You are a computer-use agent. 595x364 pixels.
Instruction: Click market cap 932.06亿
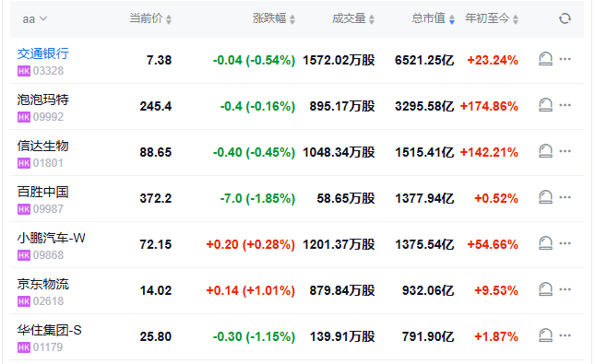click(428, 291)
